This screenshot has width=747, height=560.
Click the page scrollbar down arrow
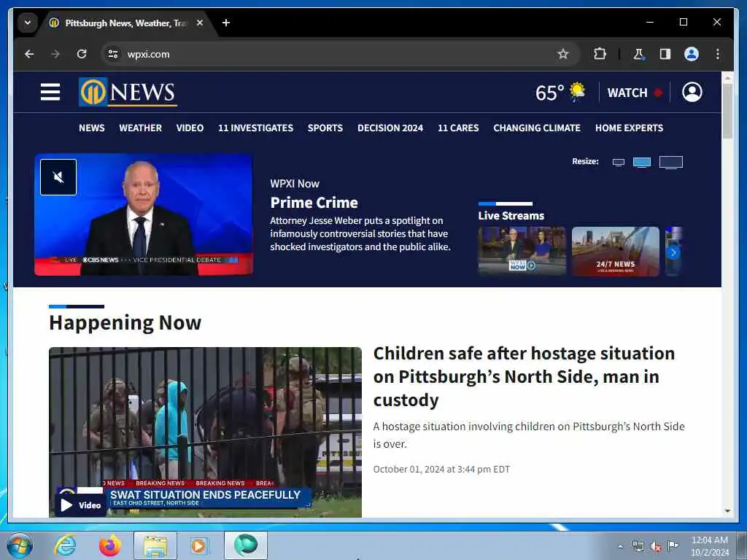(x=727, y=511)
